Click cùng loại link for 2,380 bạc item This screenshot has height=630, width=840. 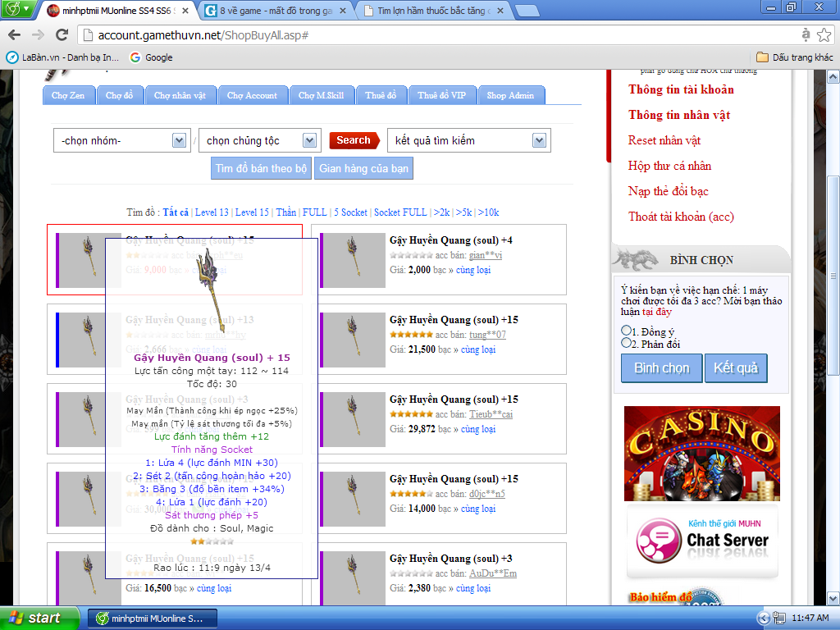[x=473, y=587]
